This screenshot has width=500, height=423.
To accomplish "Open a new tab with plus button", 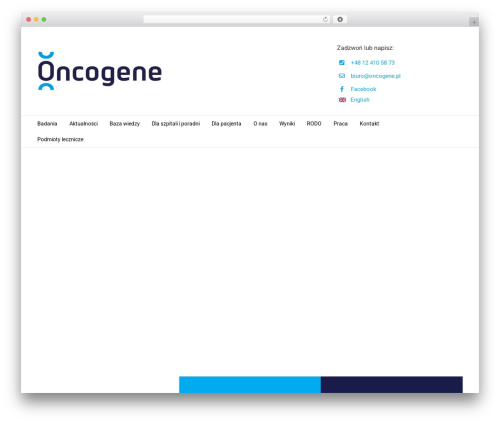I will point(474,22).
